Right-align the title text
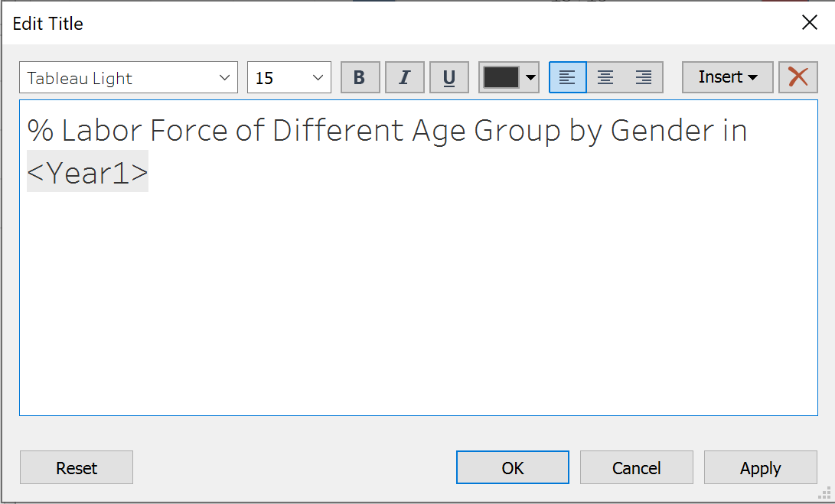The height and width of the screenshot is (504, 835). click(644, 77)
